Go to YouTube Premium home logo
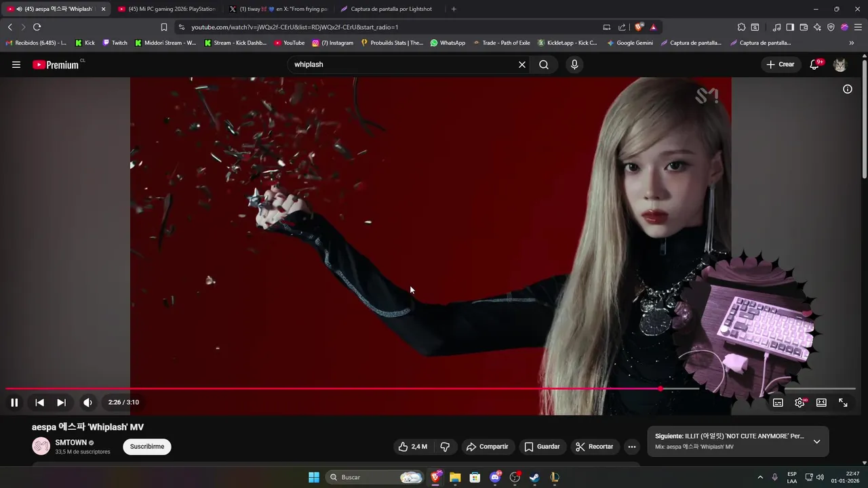The width and height of the screenshot is (868, 488). point(56,64)
